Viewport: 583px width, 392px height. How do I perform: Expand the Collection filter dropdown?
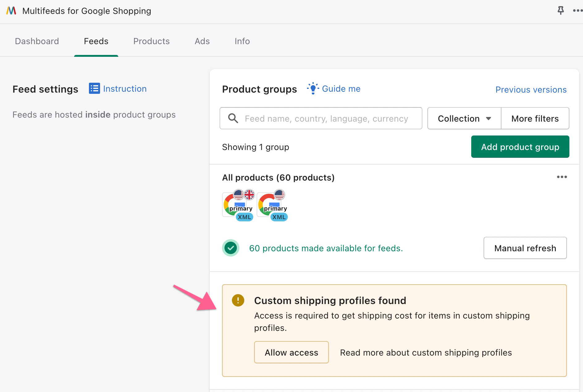(x=464, y=118)
